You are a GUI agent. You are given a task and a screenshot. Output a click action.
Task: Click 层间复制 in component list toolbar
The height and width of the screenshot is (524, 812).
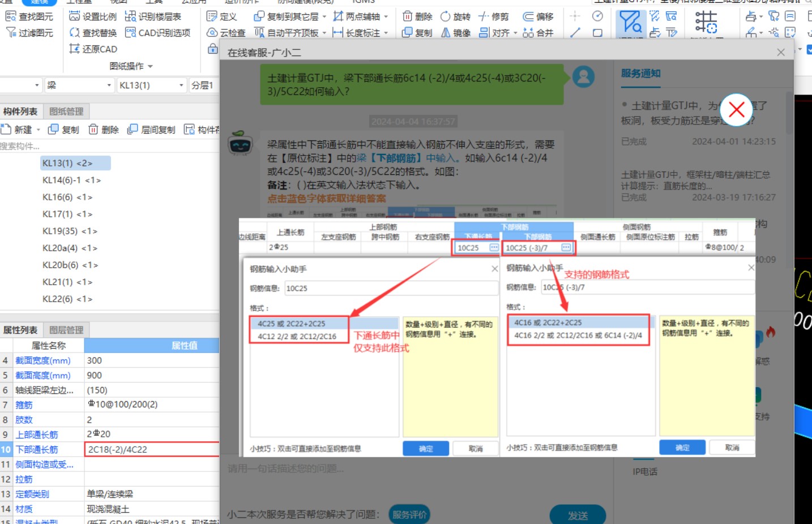(x=151, y=130)
